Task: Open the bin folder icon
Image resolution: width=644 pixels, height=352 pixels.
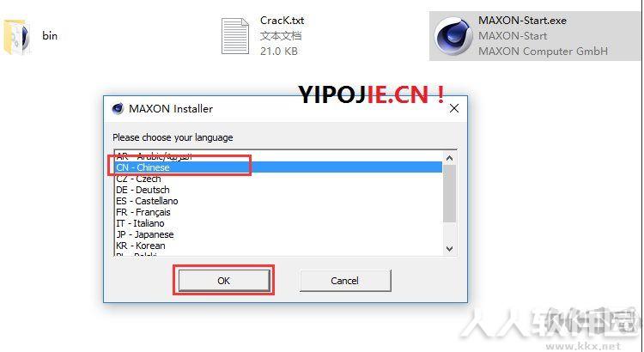Action: pyautogui.click(x=16, y=36)
